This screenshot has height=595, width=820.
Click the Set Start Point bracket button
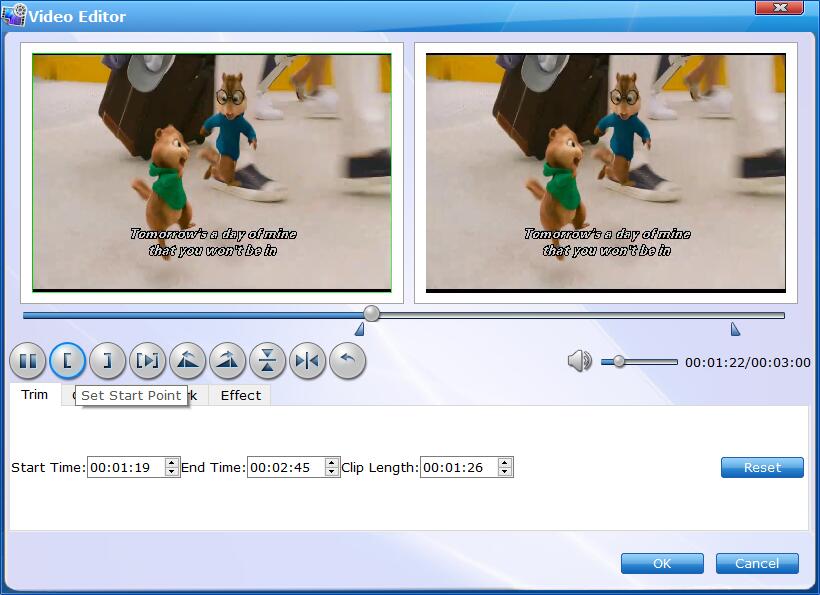[x=67, y=361]
